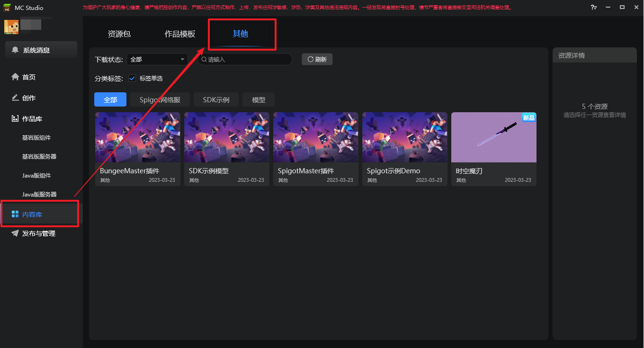Click the BungeeMaster插件 title text

coord(130,170)
